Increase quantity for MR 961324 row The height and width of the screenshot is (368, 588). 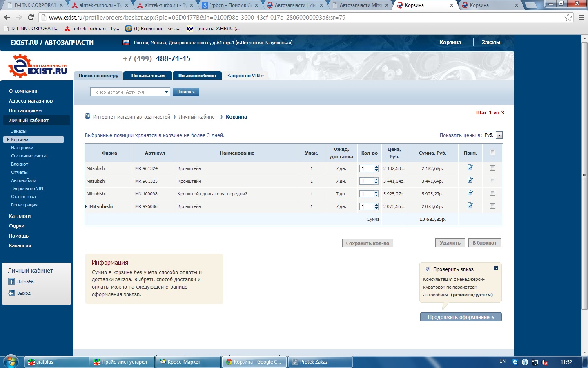376,166
